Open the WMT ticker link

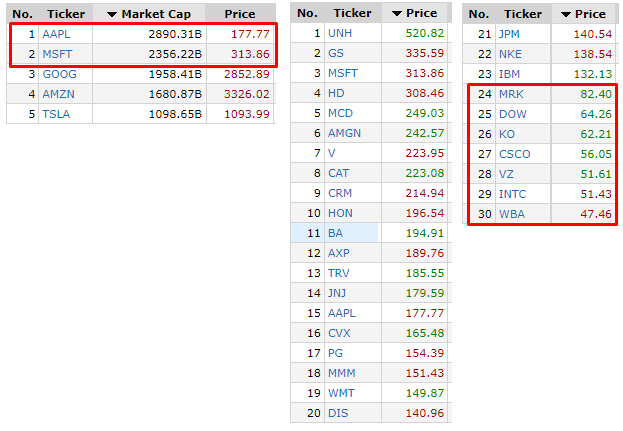point(341,393)
